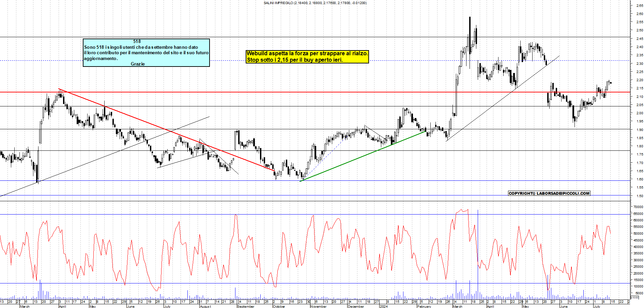Screen dimensions: 644x308
Task: Click the 70000 volume axis label
Action: 638,207
